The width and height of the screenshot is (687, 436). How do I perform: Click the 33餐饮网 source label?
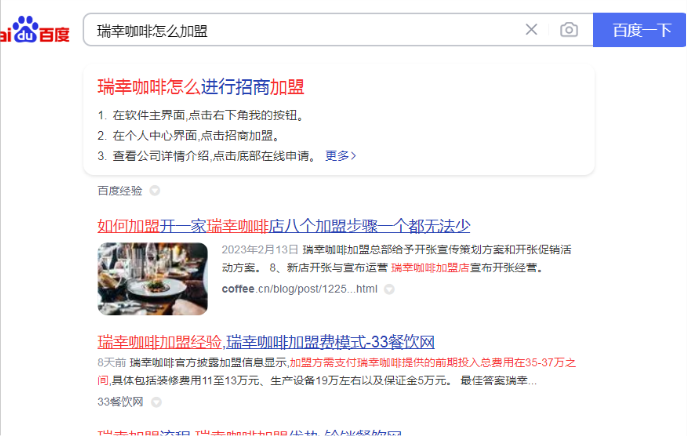point(120,402)
